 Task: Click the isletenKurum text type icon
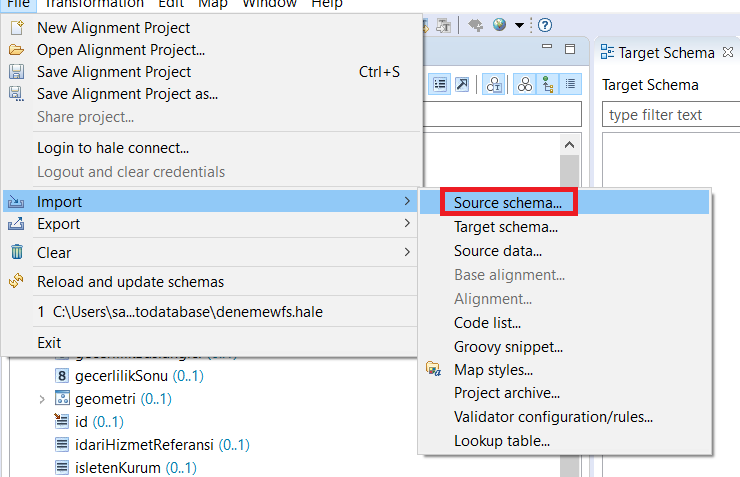(62, 467)
